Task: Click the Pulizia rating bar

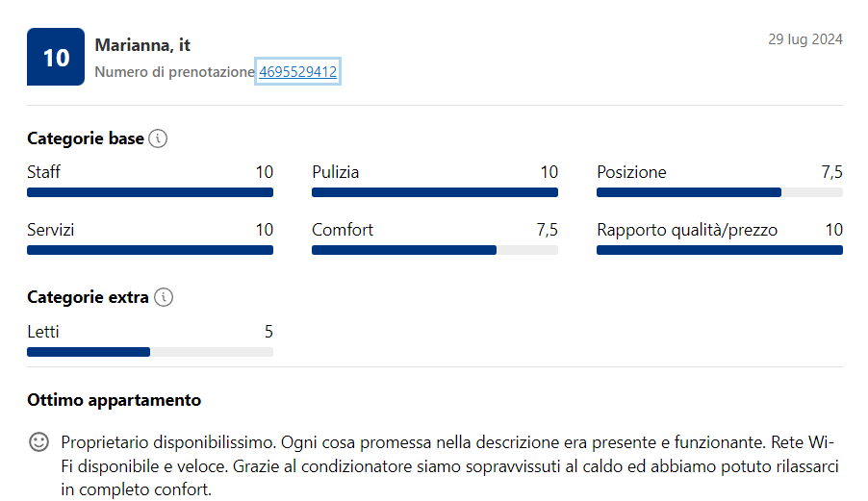Action: (435, 192)
